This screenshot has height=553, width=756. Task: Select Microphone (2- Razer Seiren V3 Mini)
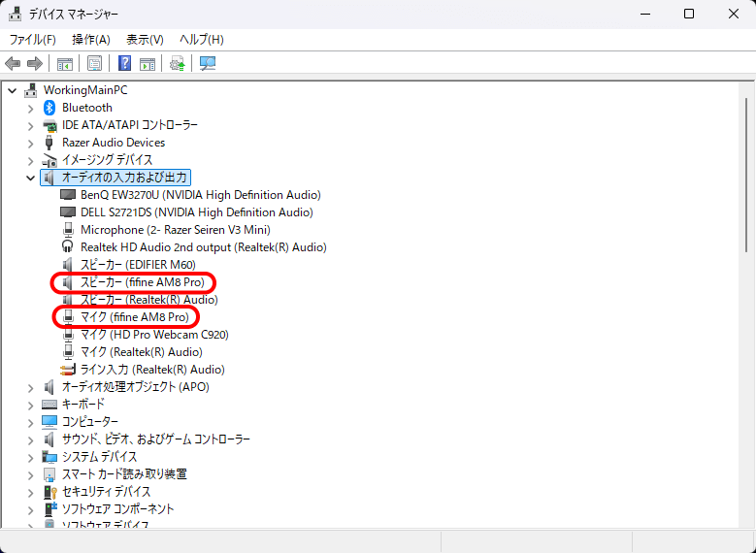tap(175, 230)
